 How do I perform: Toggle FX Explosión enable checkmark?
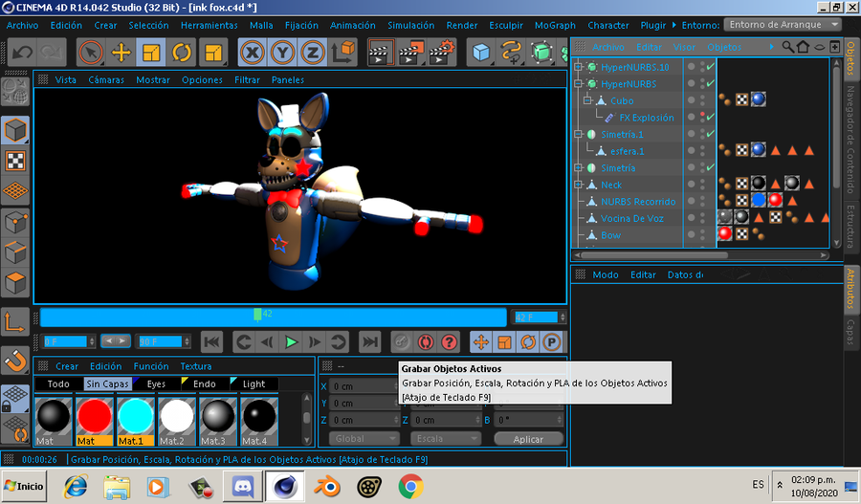point(711,117)
